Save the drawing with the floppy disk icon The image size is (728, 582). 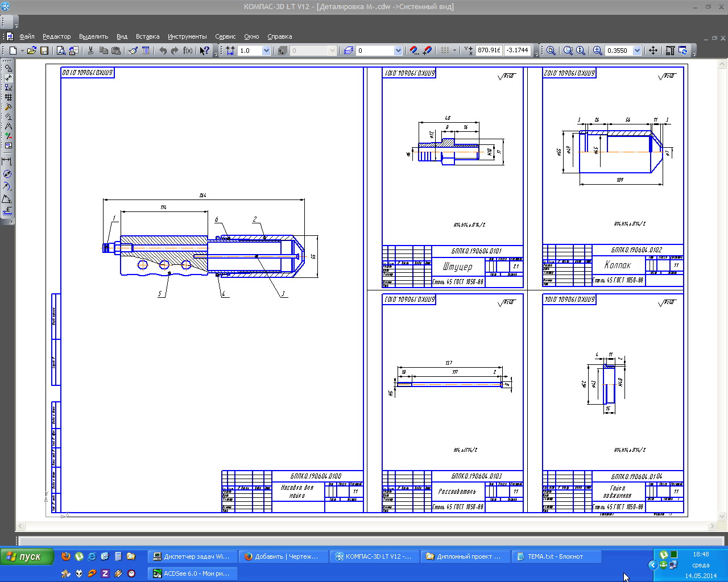44,51
